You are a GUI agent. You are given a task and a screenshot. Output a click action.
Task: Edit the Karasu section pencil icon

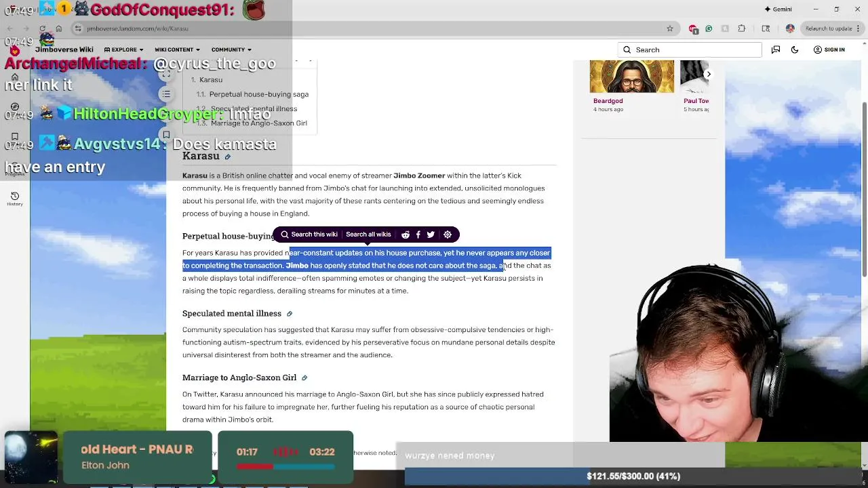[228, 157]
